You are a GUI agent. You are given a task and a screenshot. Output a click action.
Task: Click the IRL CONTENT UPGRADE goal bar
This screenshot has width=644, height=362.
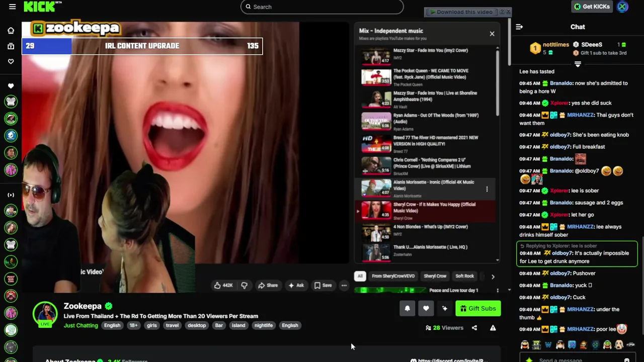(142, 46)
